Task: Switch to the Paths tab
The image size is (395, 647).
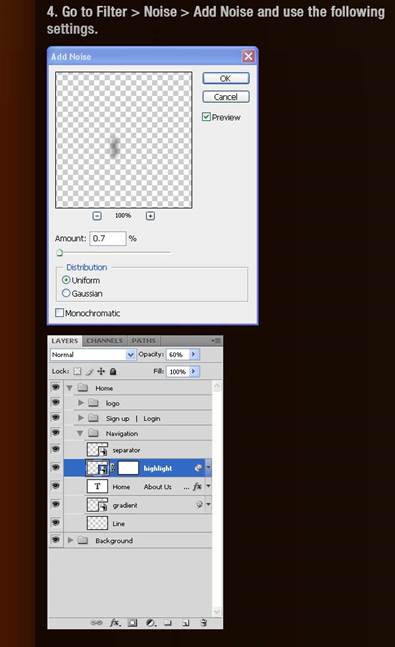Action: [144, 340]
